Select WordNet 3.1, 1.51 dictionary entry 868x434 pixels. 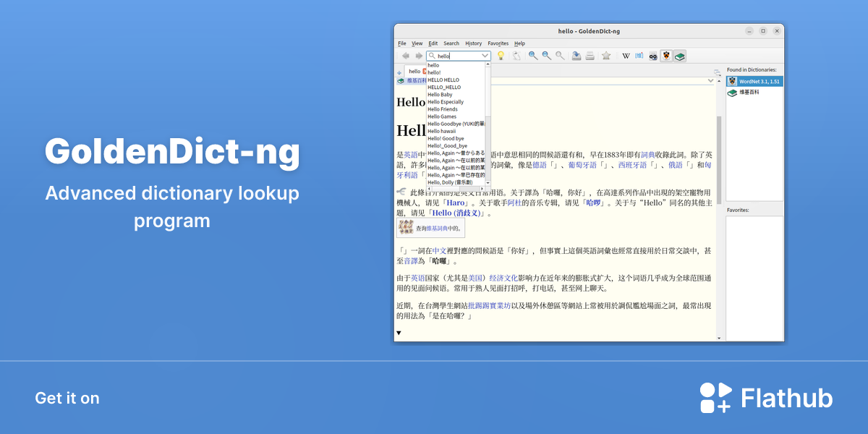(x=754, y=82)
